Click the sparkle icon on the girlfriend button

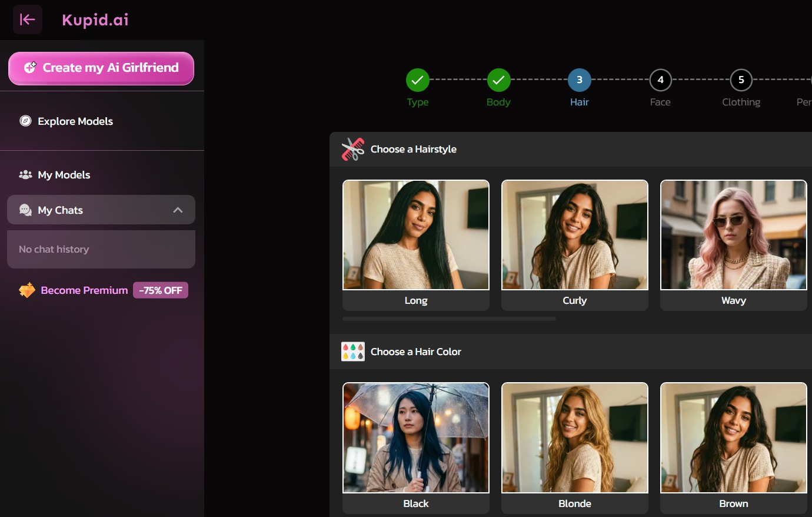point(30,67)
